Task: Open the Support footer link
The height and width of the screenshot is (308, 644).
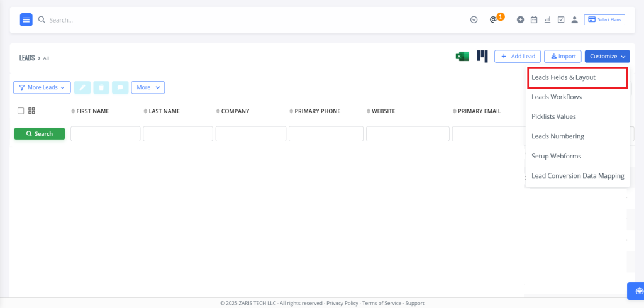Action: 415,303
